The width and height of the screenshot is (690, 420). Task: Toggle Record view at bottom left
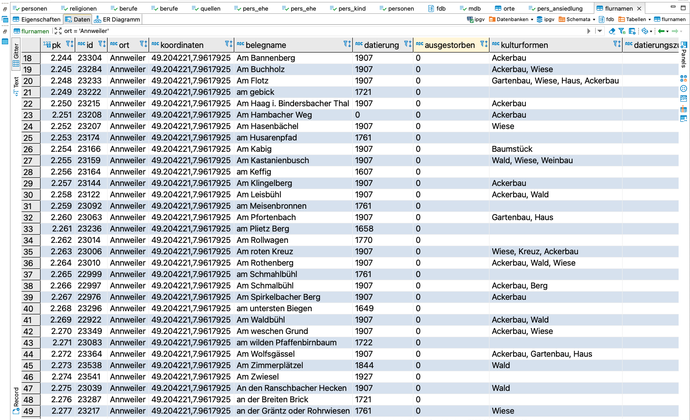(15, 398)
